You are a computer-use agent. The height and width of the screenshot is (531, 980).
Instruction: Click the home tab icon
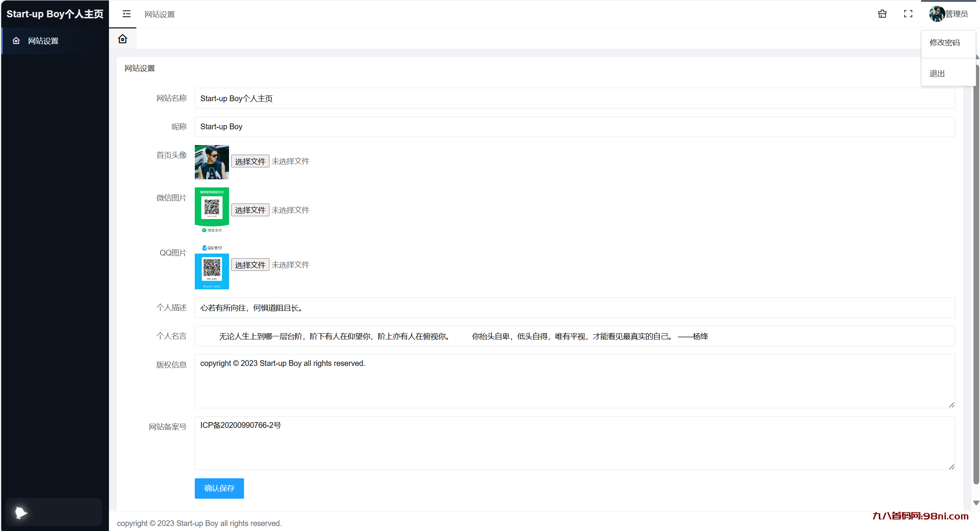click(x=122, y=39)
